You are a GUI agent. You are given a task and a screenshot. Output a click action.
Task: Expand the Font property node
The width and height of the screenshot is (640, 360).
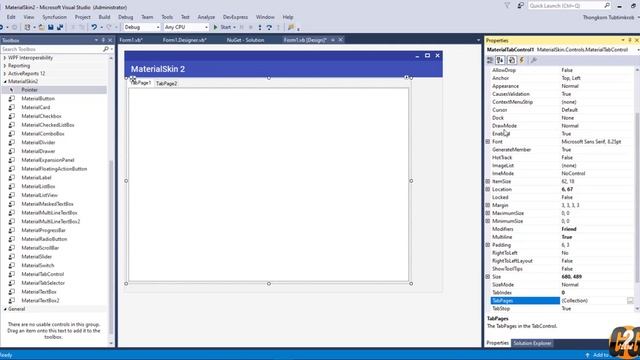tap(488, 142)
